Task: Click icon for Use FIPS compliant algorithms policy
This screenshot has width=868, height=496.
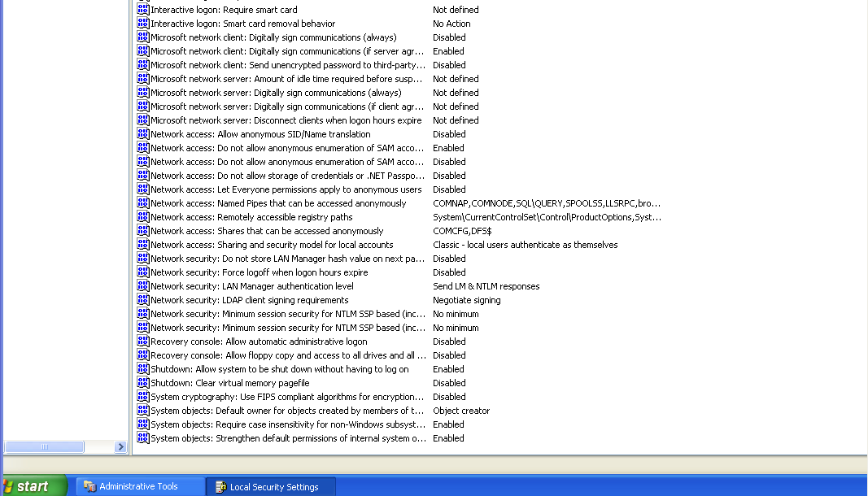Action: coord(143,397)
